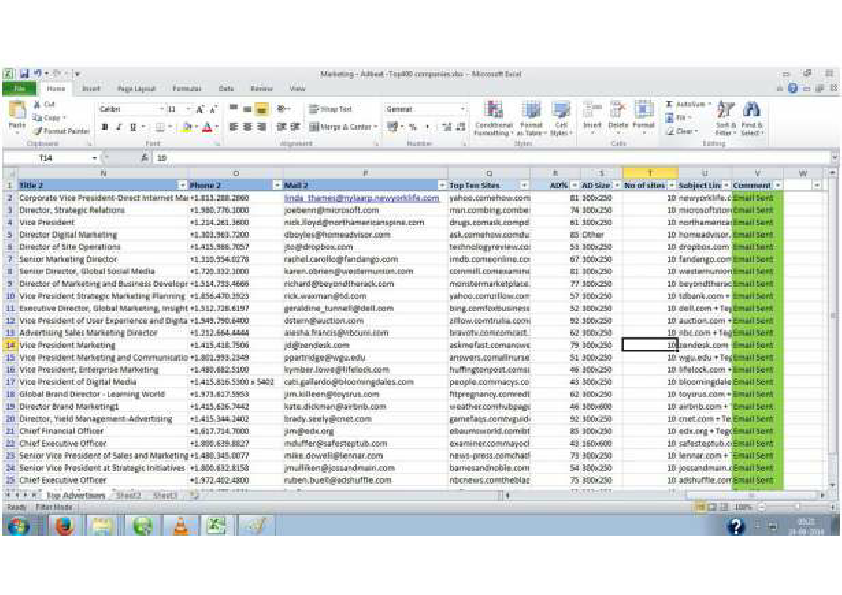Click the Undo arrow icon
Screen dimensions: 842x595
(x=38, y=74)
